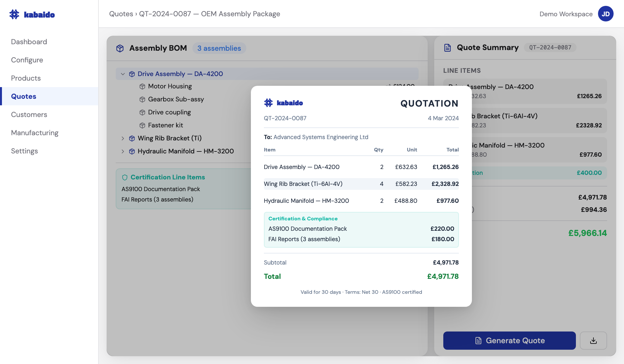
Task: Click the JD avatar in the top bar
Action: pos(606,14)
